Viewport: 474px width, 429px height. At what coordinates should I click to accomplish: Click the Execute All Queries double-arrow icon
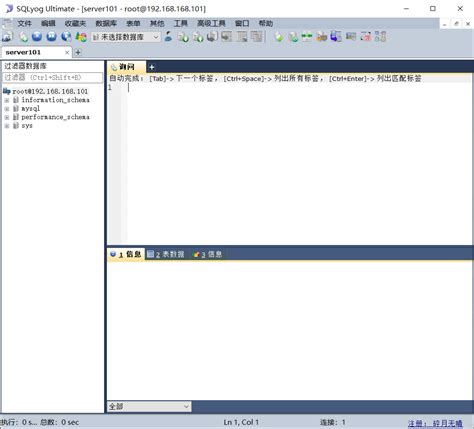pyautogui.click(x=51, y=36)
